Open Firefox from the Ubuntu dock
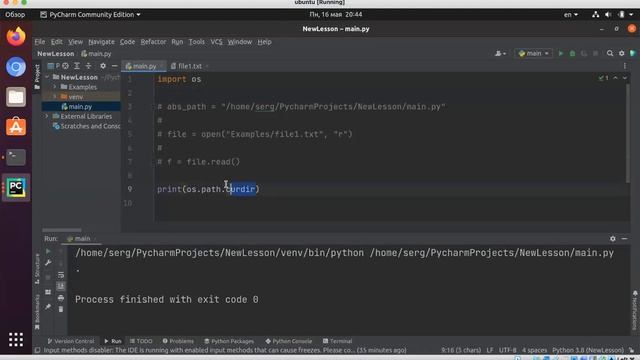640x360 pixels. [x=16, y=36]
